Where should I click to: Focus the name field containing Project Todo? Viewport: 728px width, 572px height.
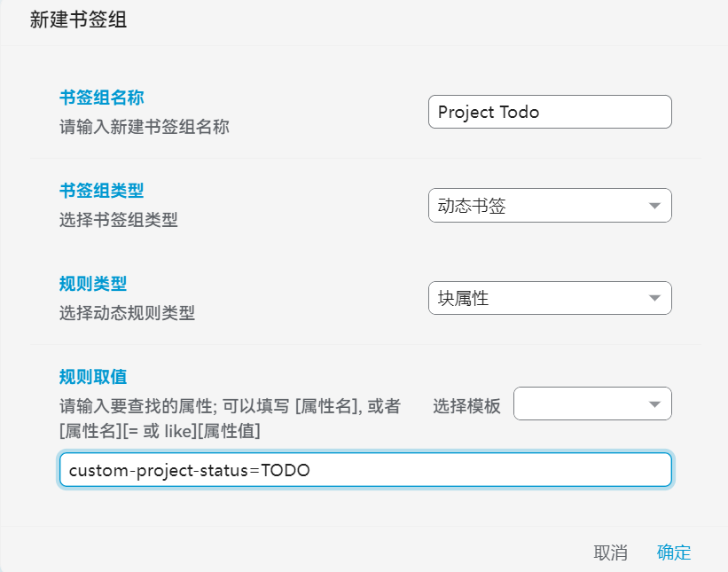pos(549,112)
